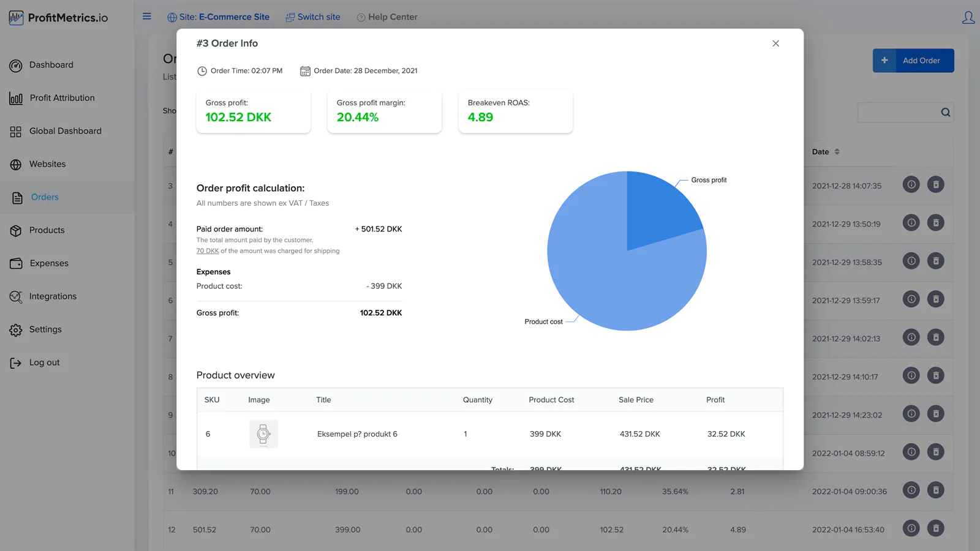
Task: Click the hamburger menu icon
Action: pyautogui.click(x=147, y=17)
